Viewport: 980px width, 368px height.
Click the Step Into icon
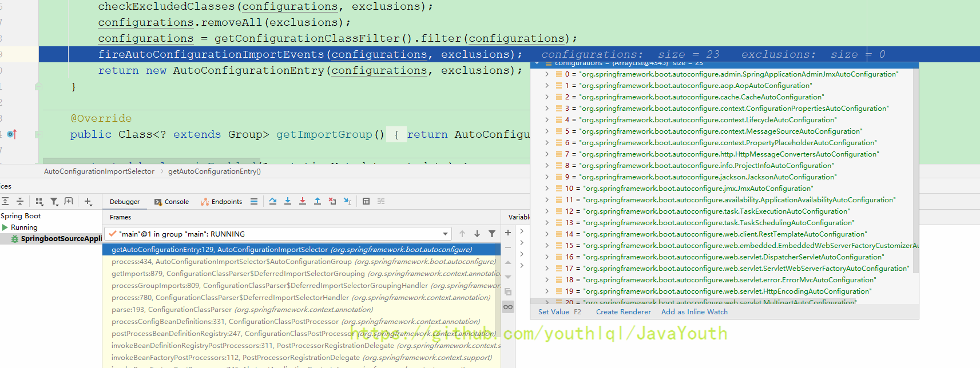288,201
